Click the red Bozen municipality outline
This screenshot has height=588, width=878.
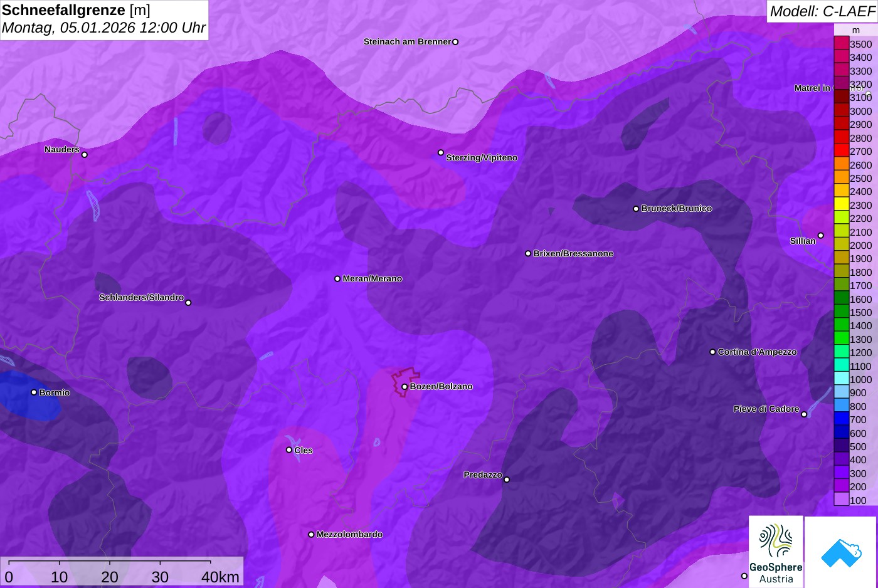pyautogui.click(x=405, y=382)
